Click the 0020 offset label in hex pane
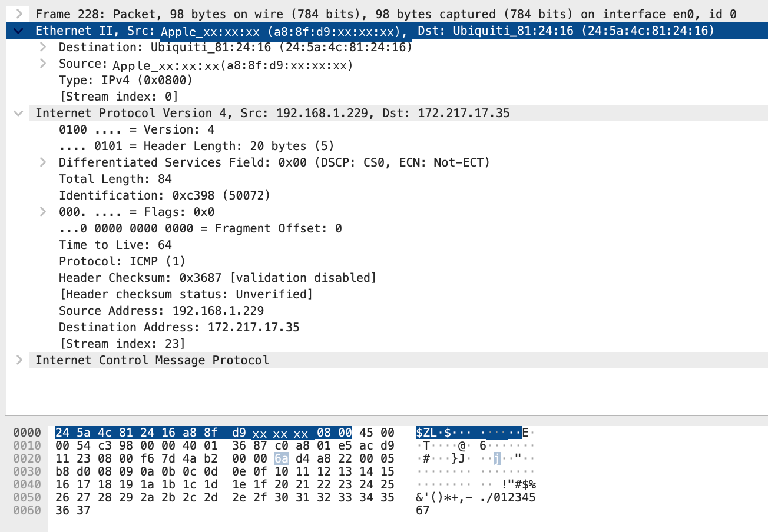This screenshot has height=532, width=768. pos(27,459)
